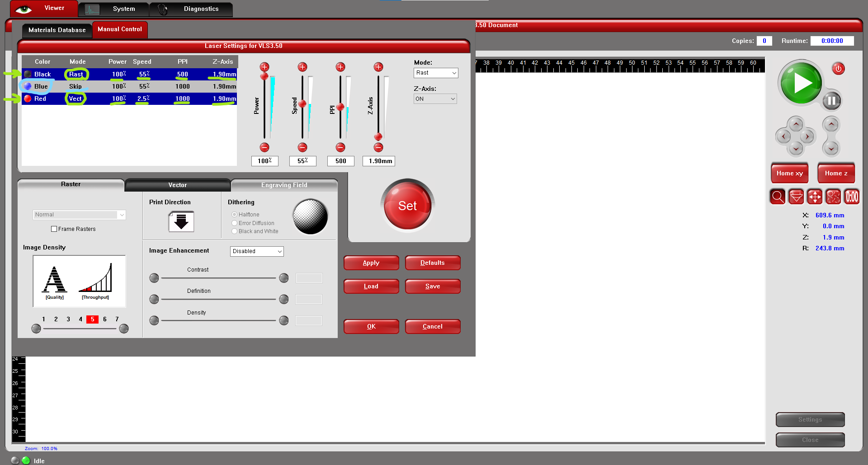Select the Blue color row
This screenshot has height=465, width=868.
[129, 86]
